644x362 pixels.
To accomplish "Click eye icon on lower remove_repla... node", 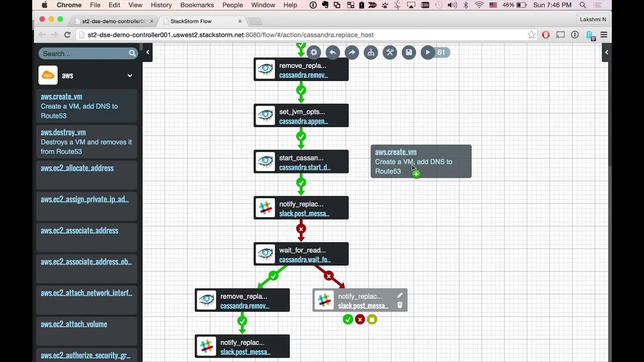I will click(x=206, y=300).
